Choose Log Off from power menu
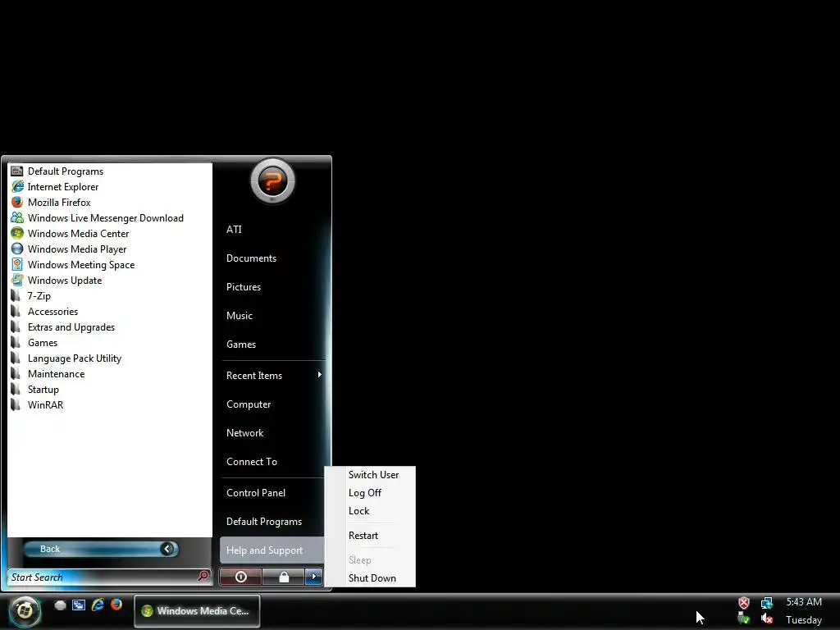 pyautogui.click(x=365, y=493)
